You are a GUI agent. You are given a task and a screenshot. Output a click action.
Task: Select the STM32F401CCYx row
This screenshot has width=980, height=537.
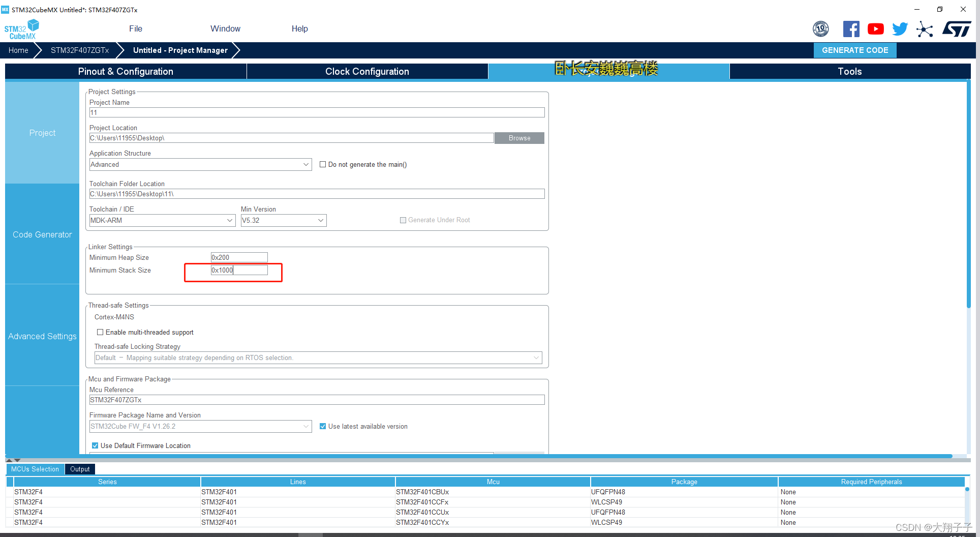coord(485,522)
